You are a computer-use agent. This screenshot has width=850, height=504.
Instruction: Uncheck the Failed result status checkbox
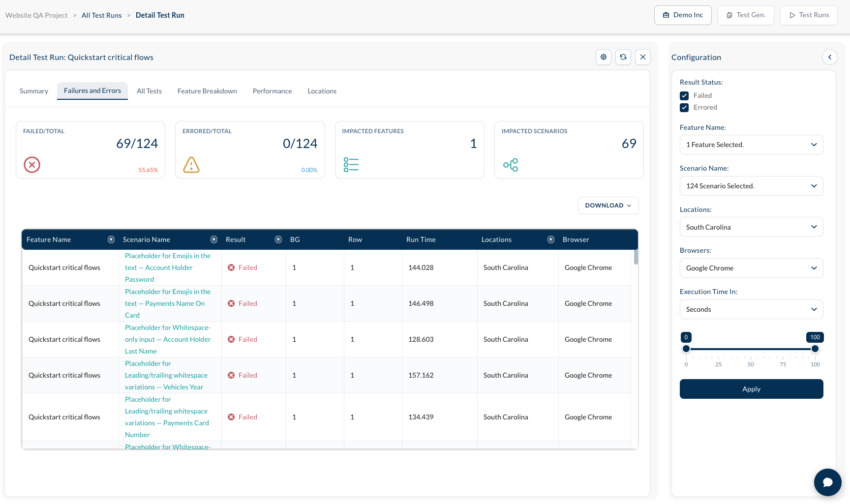[x=684, y=96]
